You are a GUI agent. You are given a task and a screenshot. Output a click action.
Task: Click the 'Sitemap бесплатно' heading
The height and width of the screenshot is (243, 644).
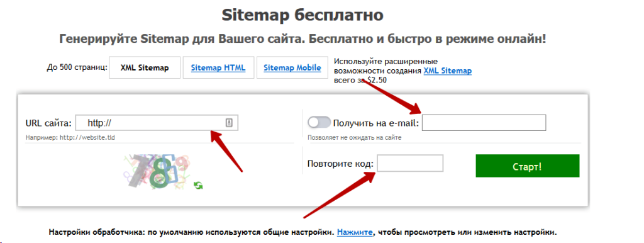pos(303,15)
